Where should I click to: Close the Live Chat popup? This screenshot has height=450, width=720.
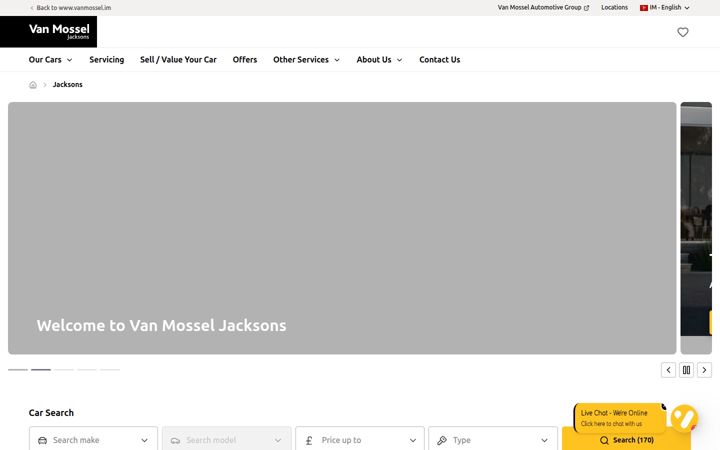(664, 407)
